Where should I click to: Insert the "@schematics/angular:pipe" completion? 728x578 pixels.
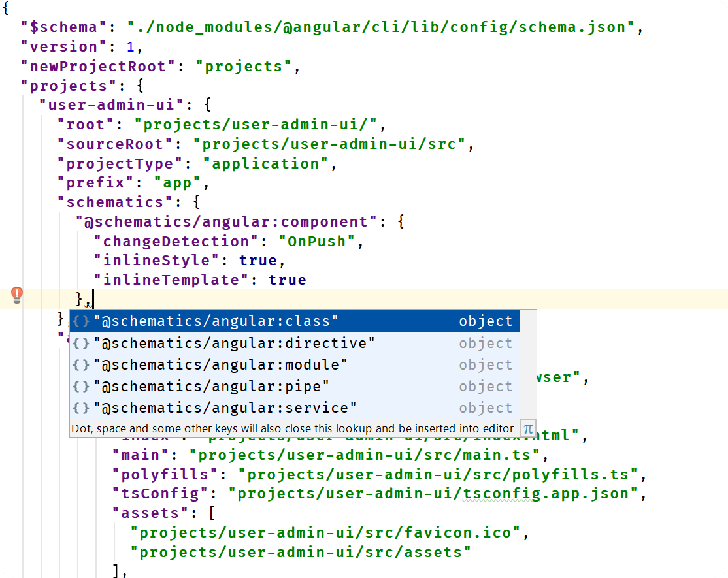point(211,386)
